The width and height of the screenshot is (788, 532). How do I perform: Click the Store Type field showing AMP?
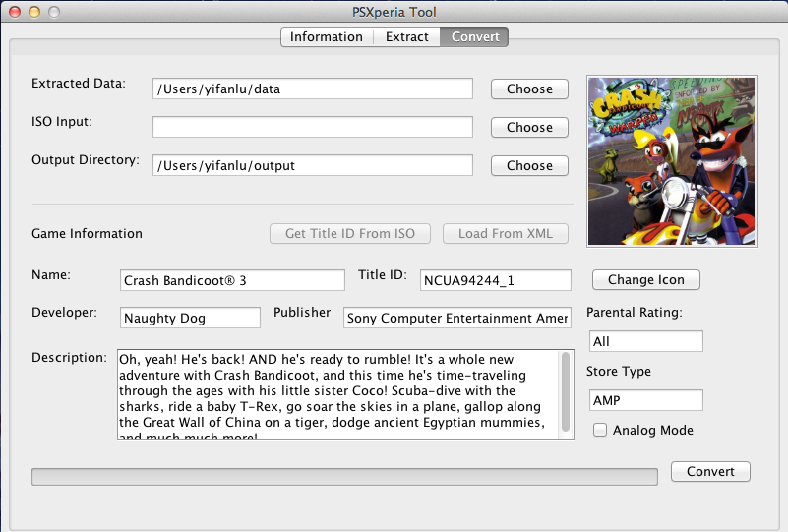645,400
